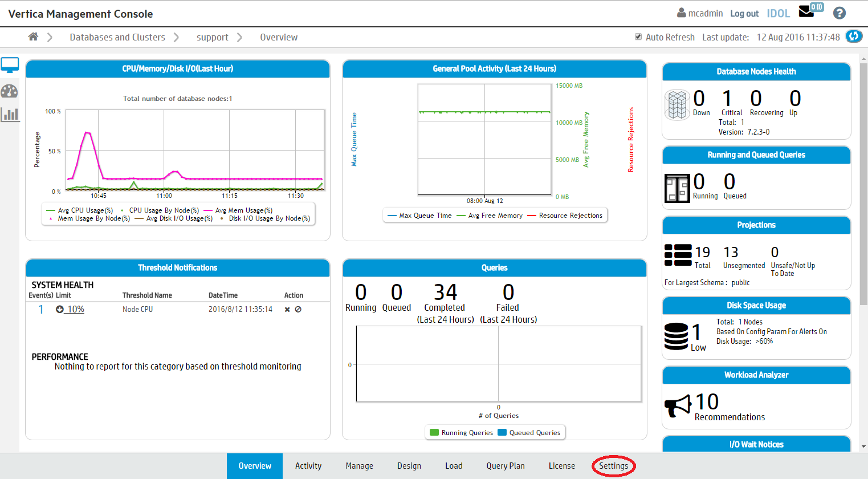The image size is (868, 479).
Task: Click the support breadcrumb link
Action: click(x=213, y=37)
